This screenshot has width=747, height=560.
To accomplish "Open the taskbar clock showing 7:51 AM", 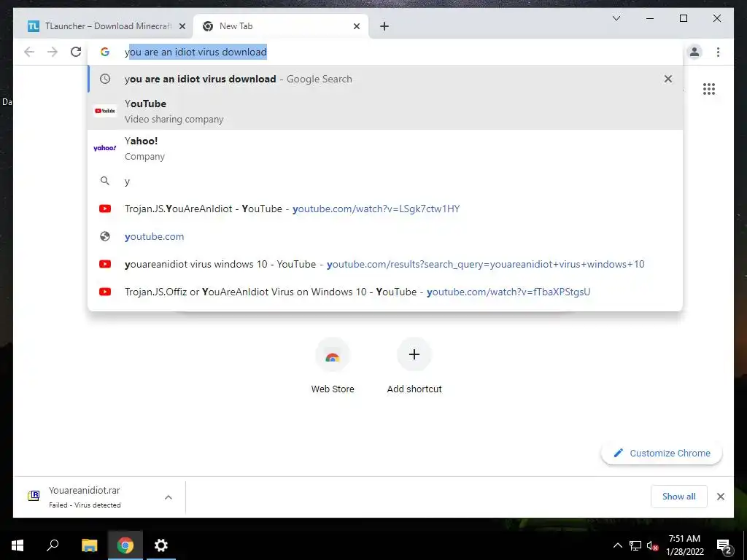I will pyautogui.click(x=684, y=545).
